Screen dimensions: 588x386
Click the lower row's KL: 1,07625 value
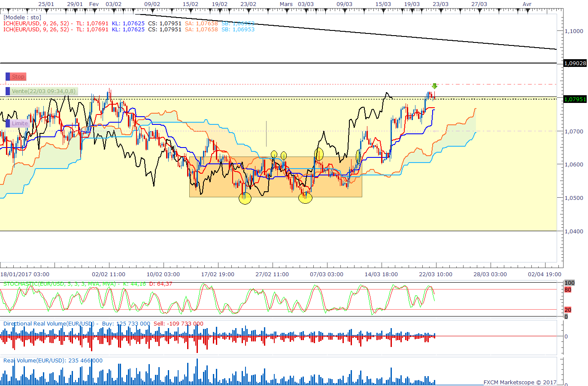pos(128,30)
